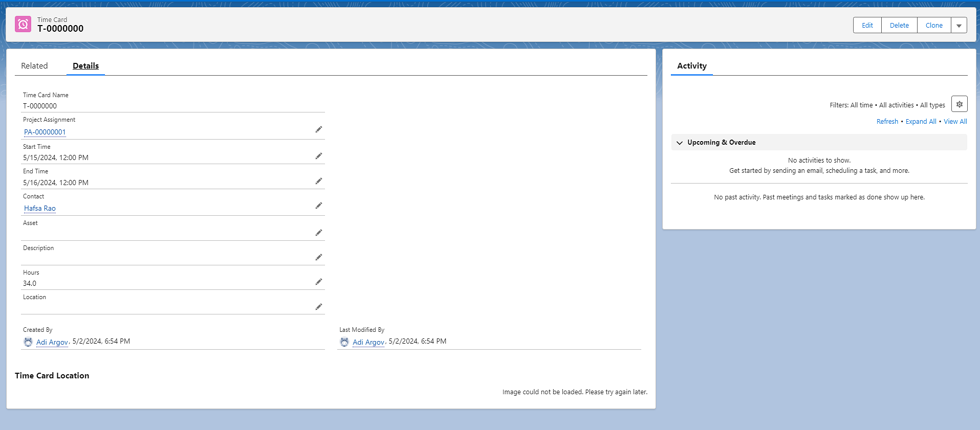Screen dimensions: 980x430
Task: Switch to the Related tab
Action: [34, 66]
